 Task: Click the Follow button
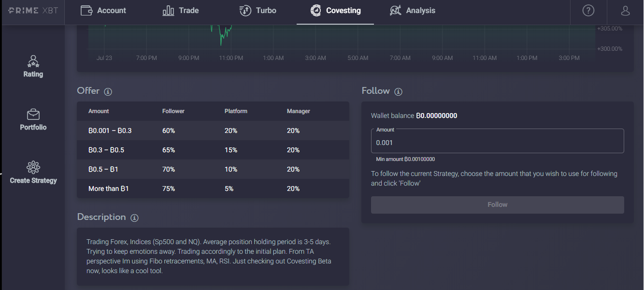pyautogui.click(x=497, y=204)
